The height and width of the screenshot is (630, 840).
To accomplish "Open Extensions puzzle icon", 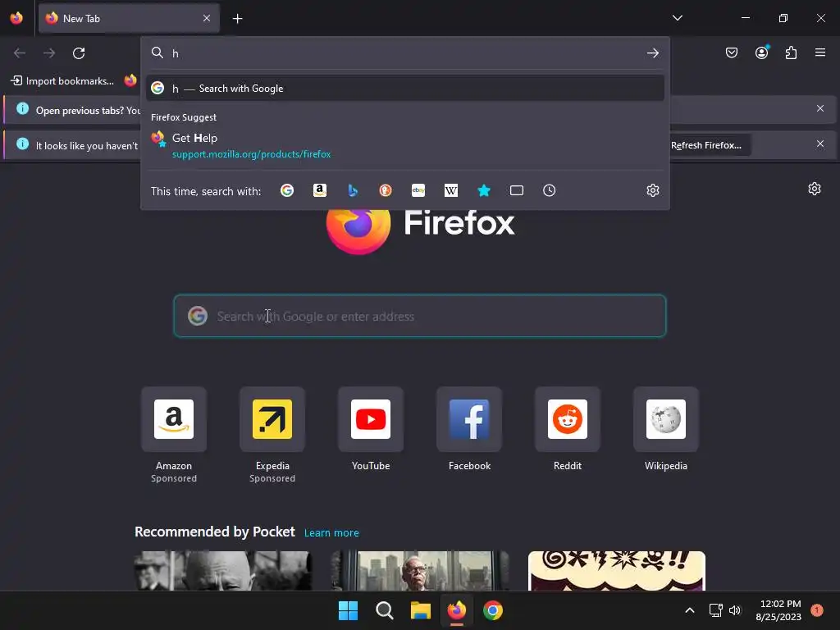I will (x=792, y=52).
